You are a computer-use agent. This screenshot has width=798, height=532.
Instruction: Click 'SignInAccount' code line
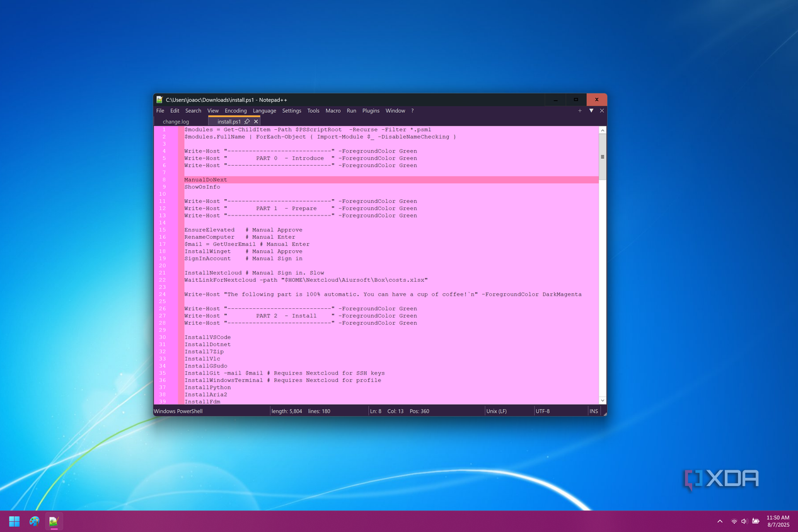point(243,258)
